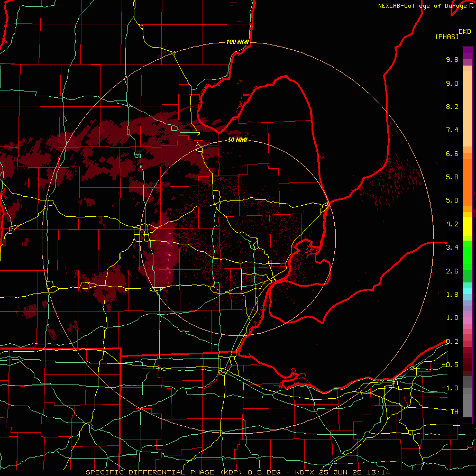476x476 pixels.
Task: Click the -0.5 legend value
Action: pyautogui.click(x=450, y=365)
